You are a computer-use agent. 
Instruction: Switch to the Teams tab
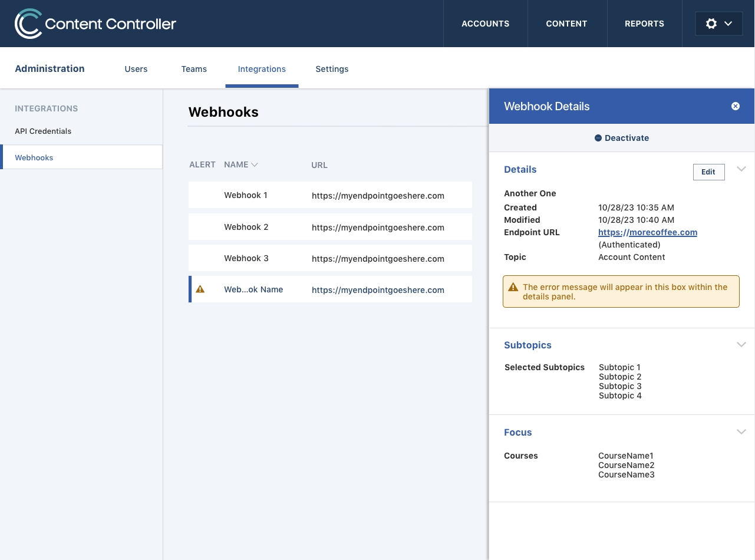pos(194,69)
